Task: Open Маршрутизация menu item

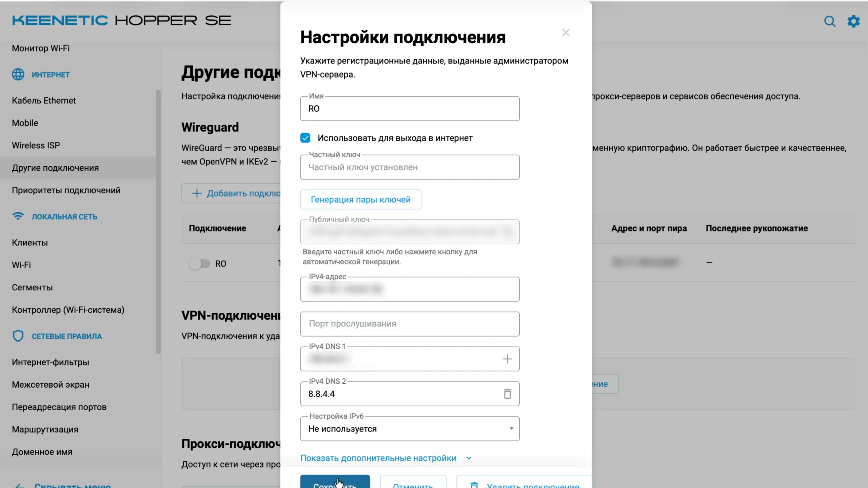Action: pos(45,429)
